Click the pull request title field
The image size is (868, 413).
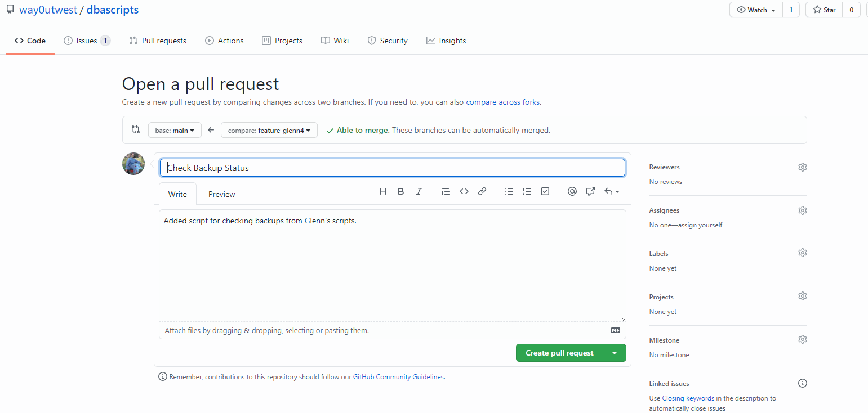pyautogui.click(x=392, y=168)
